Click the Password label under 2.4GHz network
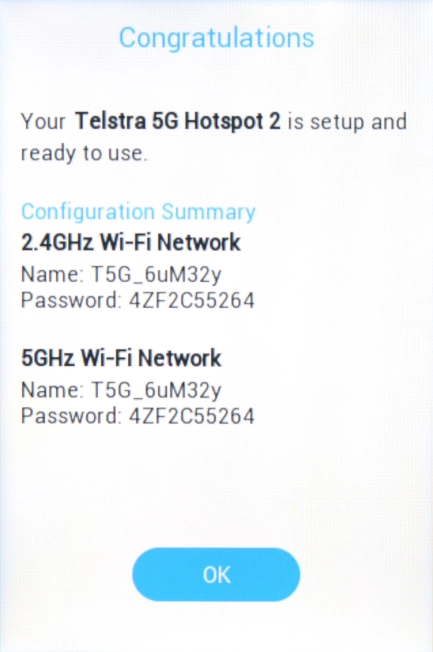This screenshot has width=433, height=652. 71,300
